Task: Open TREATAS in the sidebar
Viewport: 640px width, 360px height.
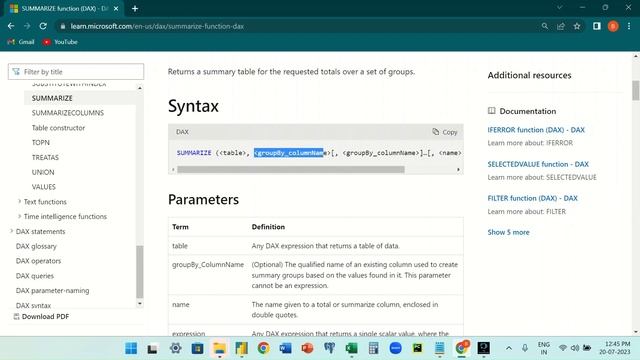Action: [x=45, y=157]
